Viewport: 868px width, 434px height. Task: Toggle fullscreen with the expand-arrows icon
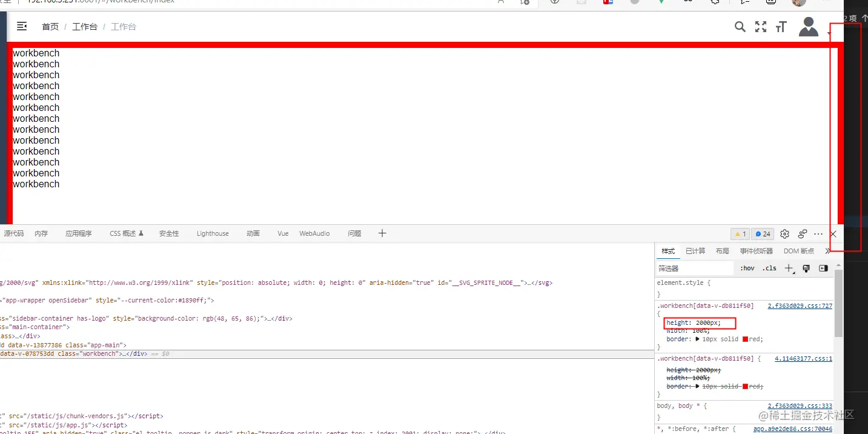tap(761, 27)
